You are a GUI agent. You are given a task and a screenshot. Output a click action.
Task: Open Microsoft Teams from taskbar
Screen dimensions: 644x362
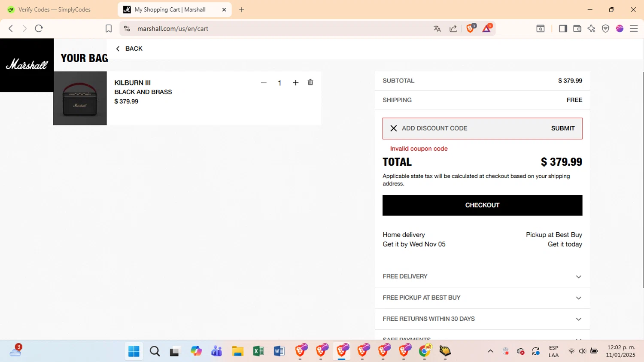click(217, 351)
